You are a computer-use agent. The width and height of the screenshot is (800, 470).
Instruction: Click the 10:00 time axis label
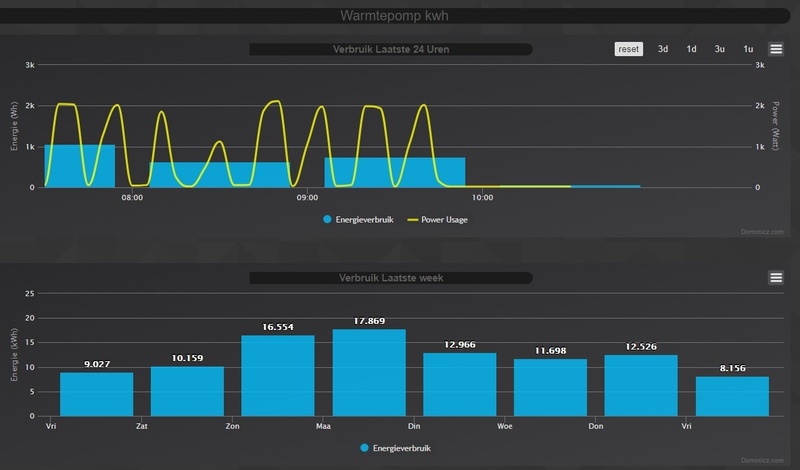(482, 197)
